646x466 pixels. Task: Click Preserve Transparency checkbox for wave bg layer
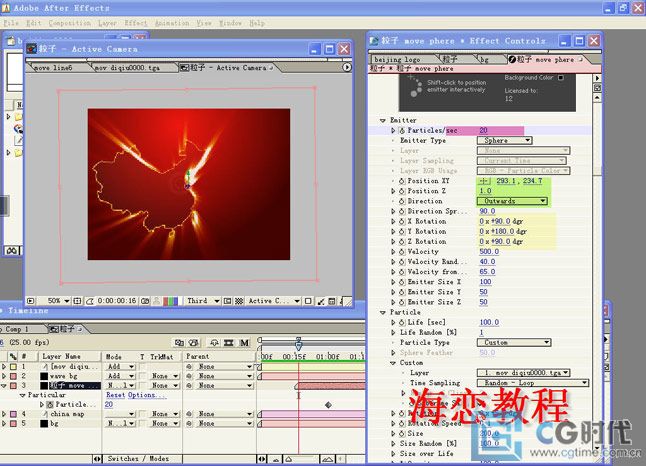click(143, 376)
